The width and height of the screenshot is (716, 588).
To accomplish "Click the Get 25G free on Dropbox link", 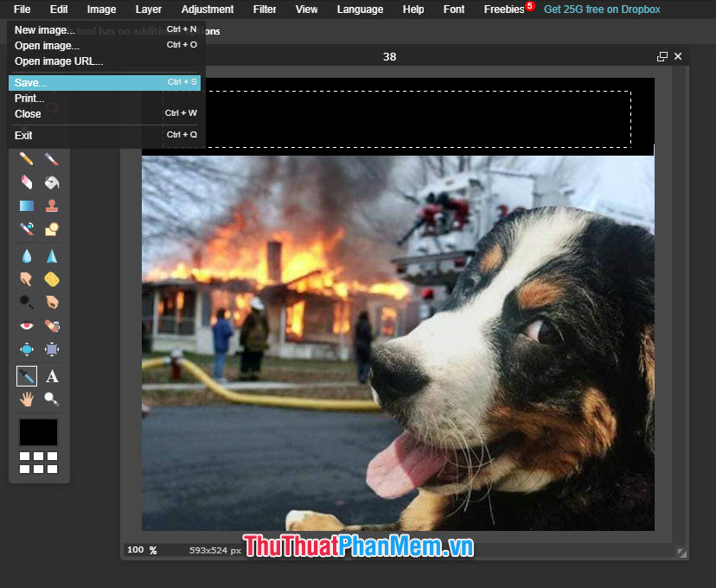I will 602,10.
